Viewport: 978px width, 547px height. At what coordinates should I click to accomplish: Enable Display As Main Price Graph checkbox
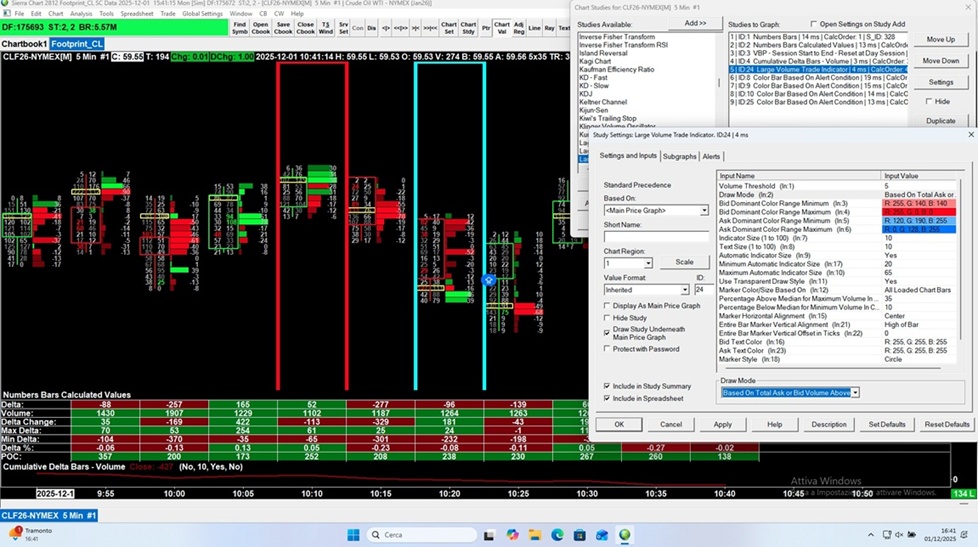click(x=607, y=306)
